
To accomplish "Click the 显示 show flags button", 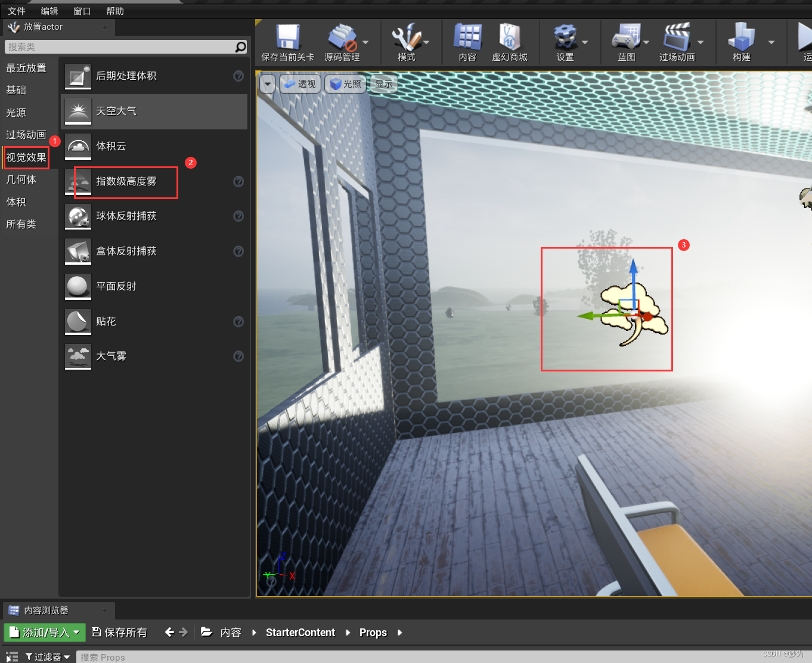I will click(384, 84).
